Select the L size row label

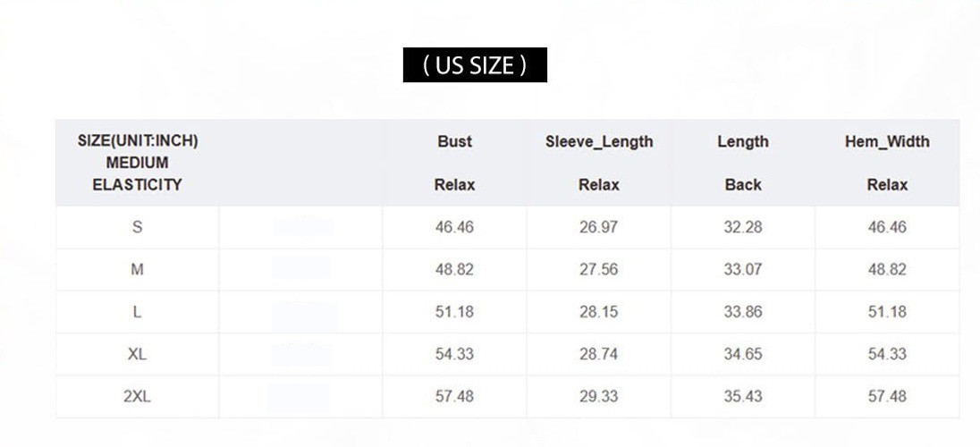pyautogui.click(x=138, y=311)
